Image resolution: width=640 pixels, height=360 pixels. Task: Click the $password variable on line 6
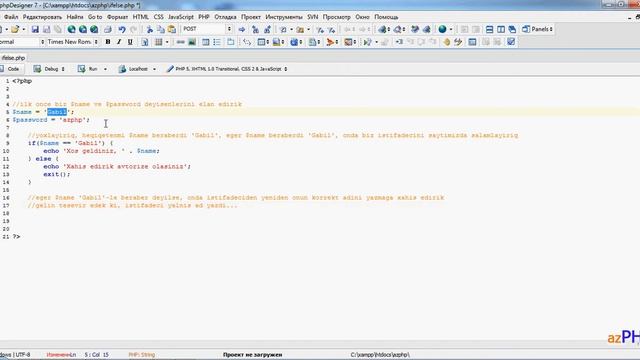point(30,120)
